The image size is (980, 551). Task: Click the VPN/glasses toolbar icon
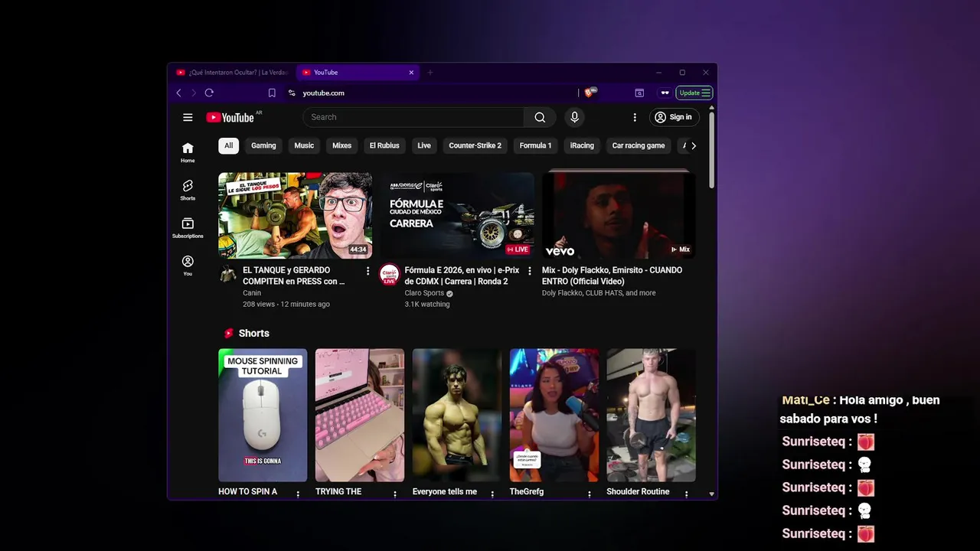(665, 93)
